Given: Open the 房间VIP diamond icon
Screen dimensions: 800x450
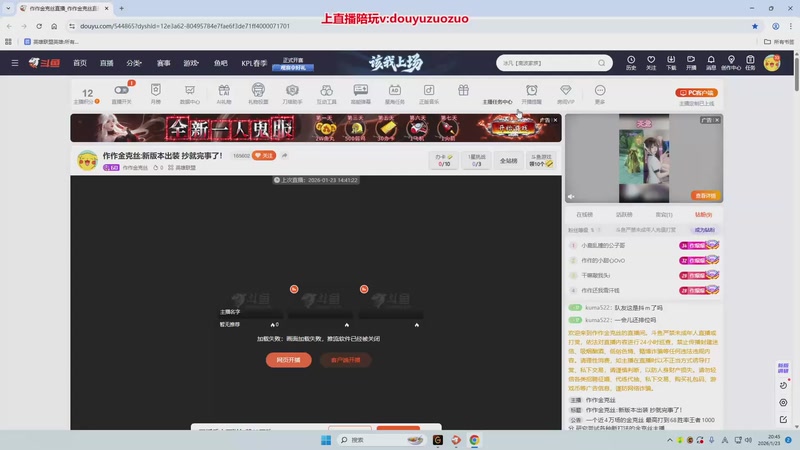Looking at the screenshot, I should (x=566, y=93).
